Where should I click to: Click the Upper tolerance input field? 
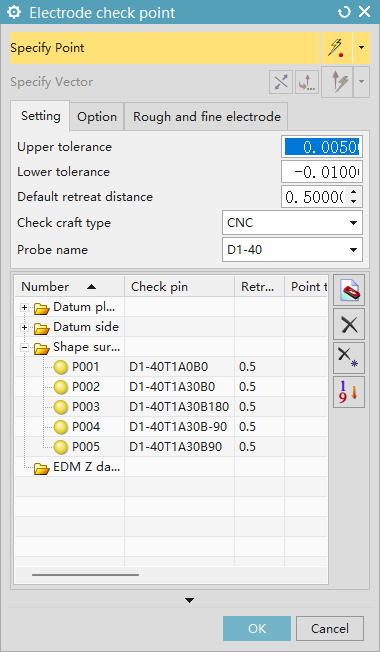322,147
